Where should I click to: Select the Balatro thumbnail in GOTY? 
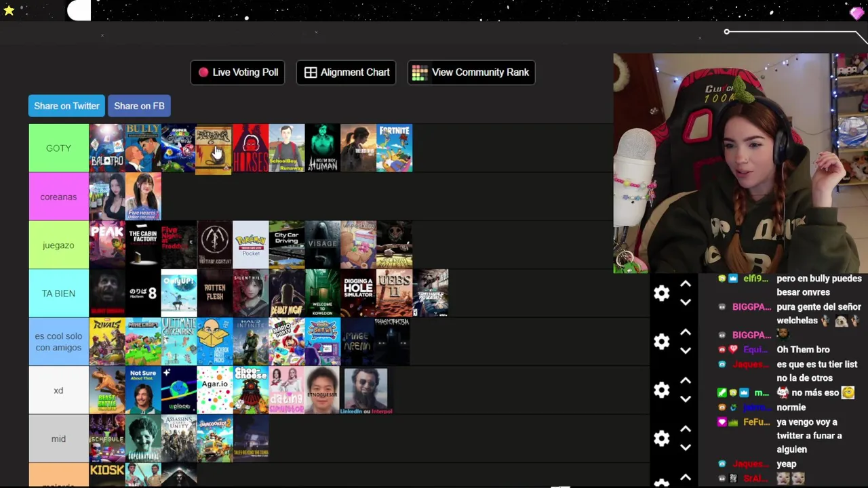107,148
